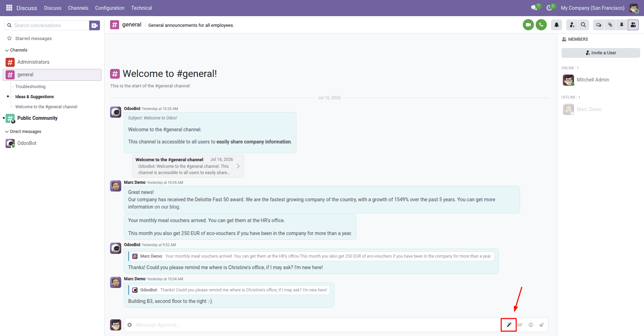Start a video call in general

(528, 25)
